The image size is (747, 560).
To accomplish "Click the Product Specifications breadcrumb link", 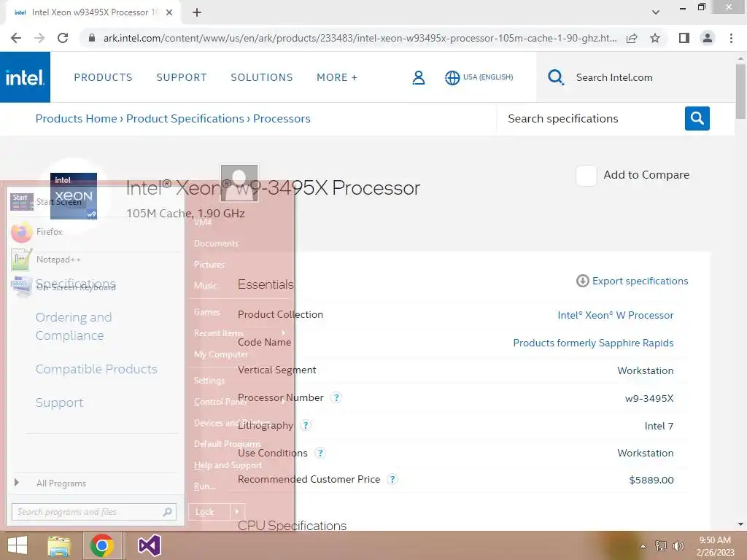I will (185, 119).
